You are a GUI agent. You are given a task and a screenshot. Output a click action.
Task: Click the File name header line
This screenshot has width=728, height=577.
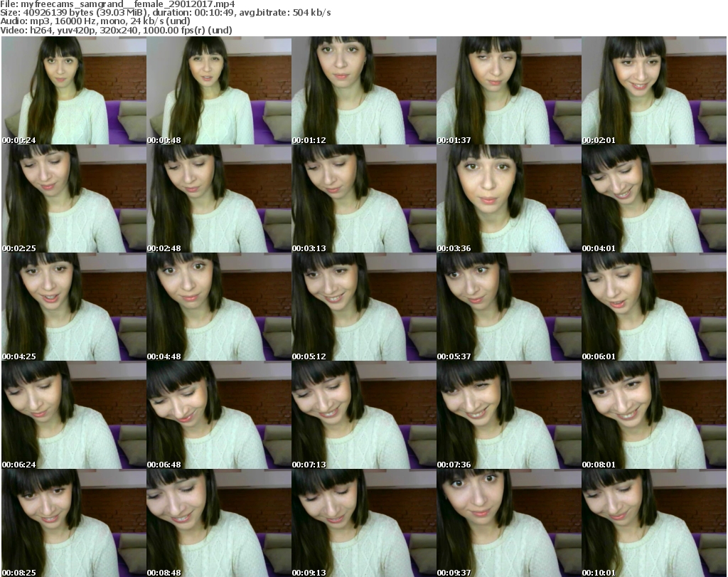[x=117, y=4]
